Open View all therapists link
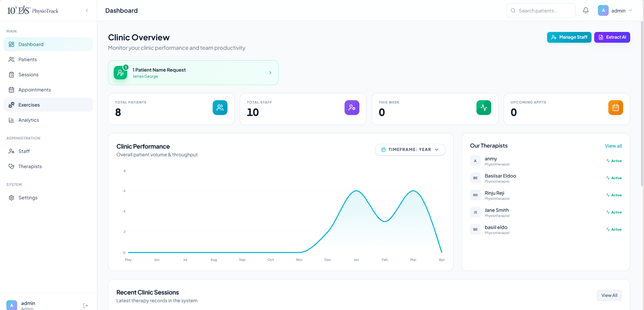This screenshot has width=644, height=310. (613, 146)
